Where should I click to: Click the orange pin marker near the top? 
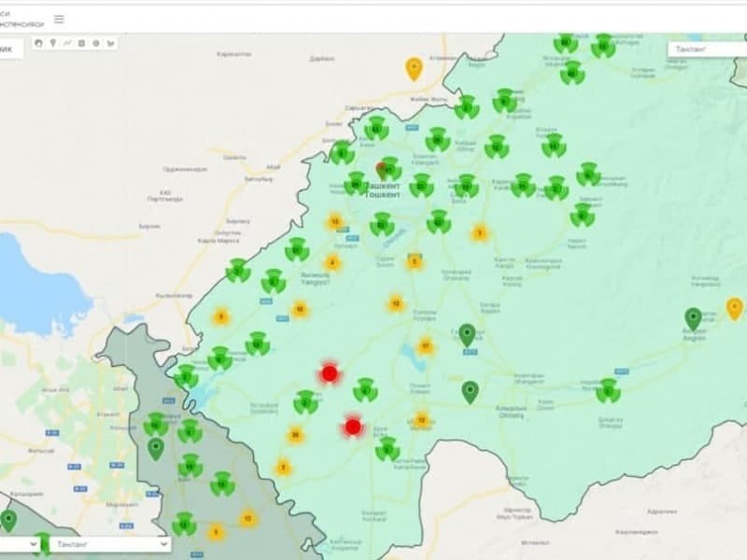coord(414,67)
